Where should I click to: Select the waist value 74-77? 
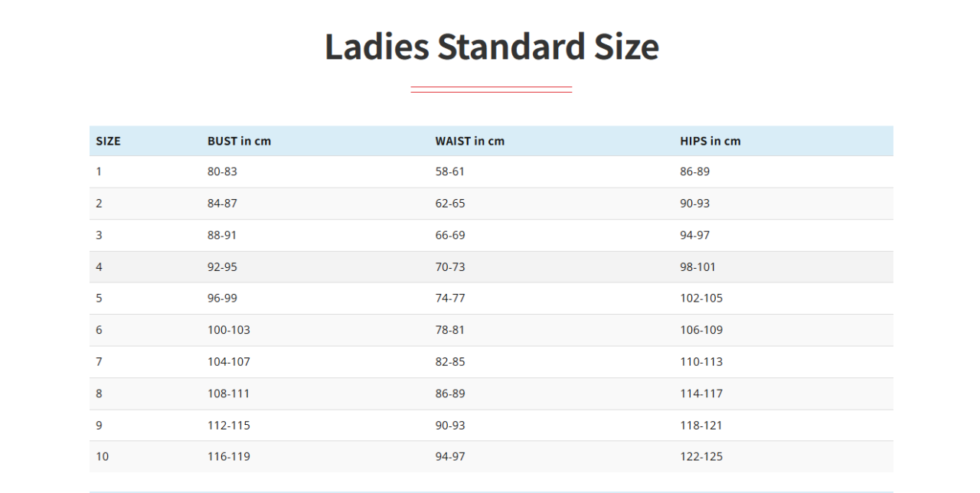pos(450,298)
